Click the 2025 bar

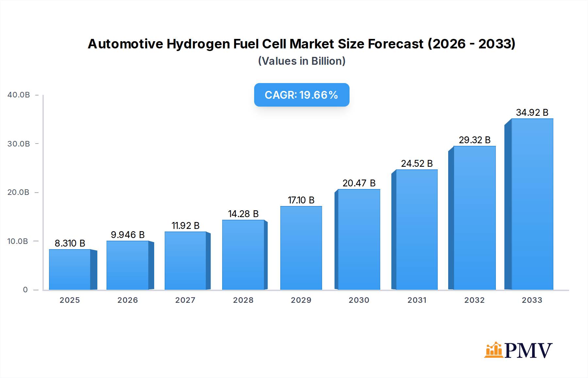70,270
